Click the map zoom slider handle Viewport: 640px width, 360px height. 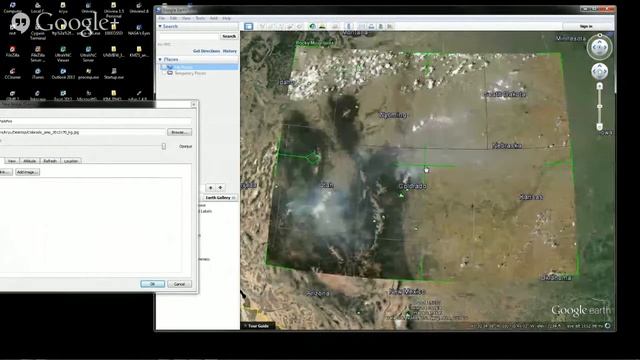(599, 107)
